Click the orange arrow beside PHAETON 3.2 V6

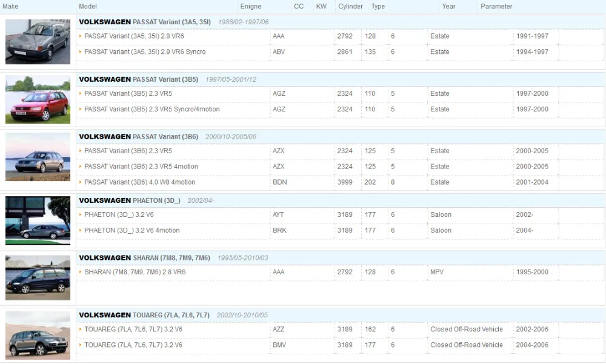80,215
